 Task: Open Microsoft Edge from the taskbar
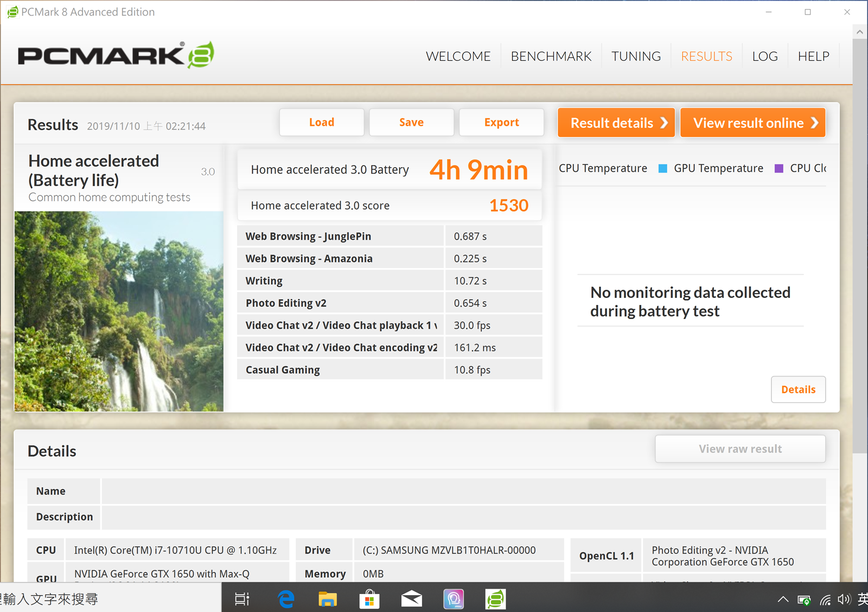(x=286, y=599)
